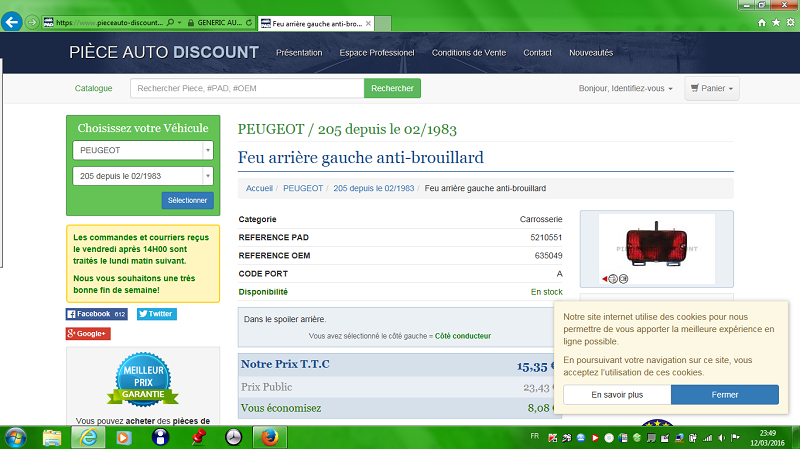The image size is (800, 449).
Task: Open browser settings gear icon
Action: [x=790, y=22]
